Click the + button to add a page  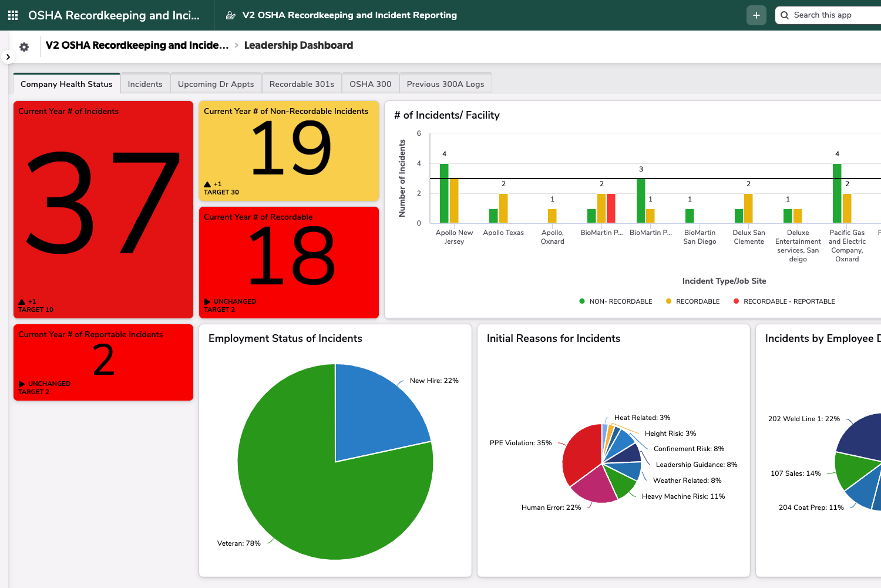pyautogui.click(x=756, y=15)
